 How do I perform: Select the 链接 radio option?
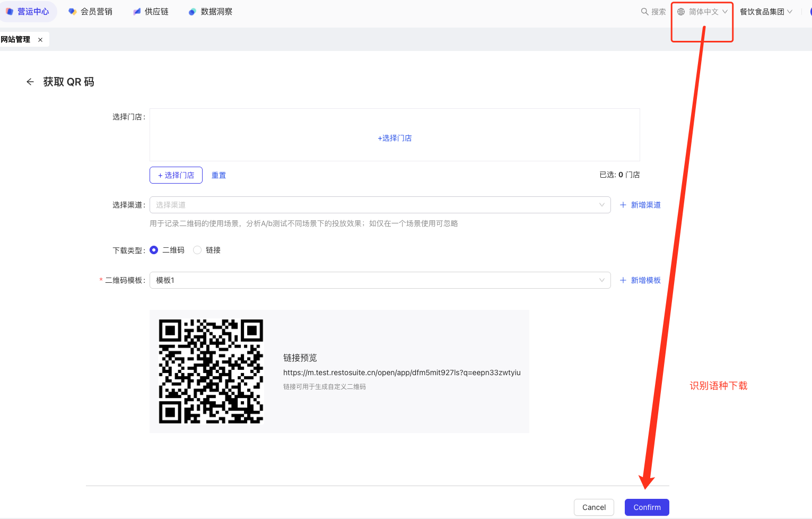pos(197,250)
